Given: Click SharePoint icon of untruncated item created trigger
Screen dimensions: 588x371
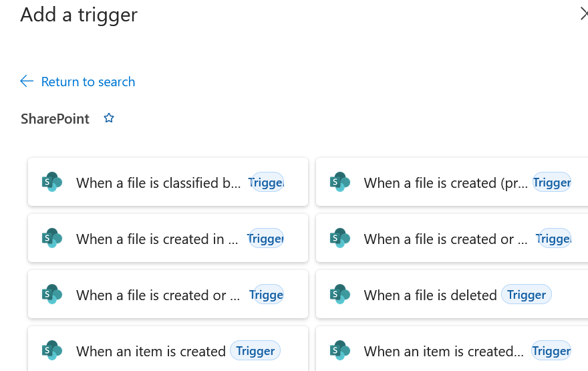Looking at the screenshot, I should [x=51, y=351].
